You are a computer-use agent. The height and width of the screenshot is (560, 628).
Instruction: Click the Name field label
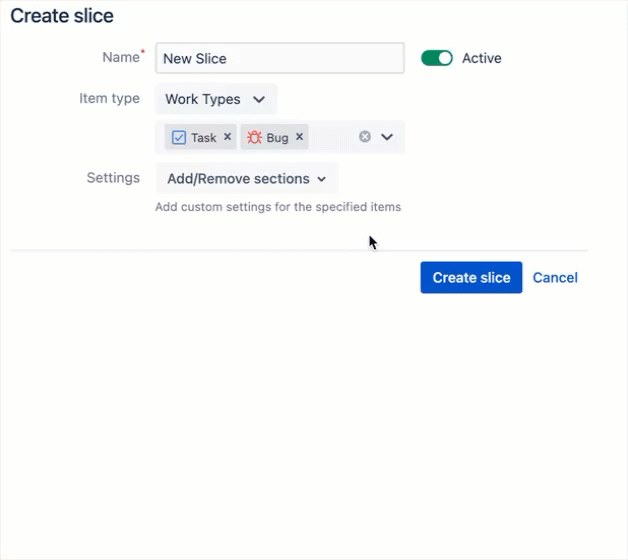pos(121,58)
